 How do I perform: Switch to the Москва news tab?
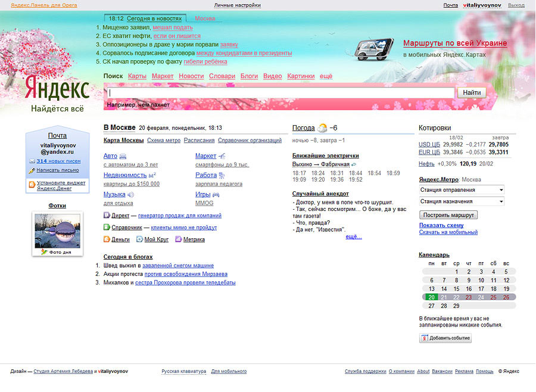(205, 18)
